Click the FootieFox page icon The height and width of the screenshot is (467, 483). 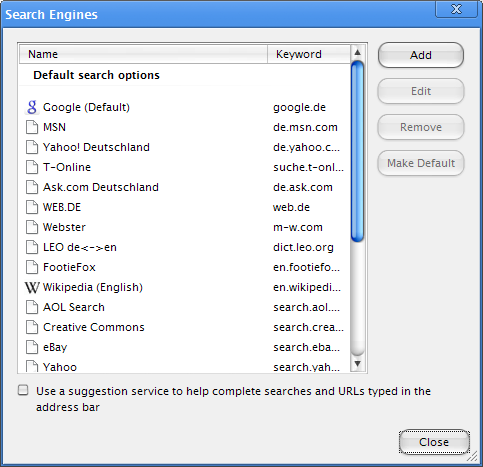(x=32, y=267)
